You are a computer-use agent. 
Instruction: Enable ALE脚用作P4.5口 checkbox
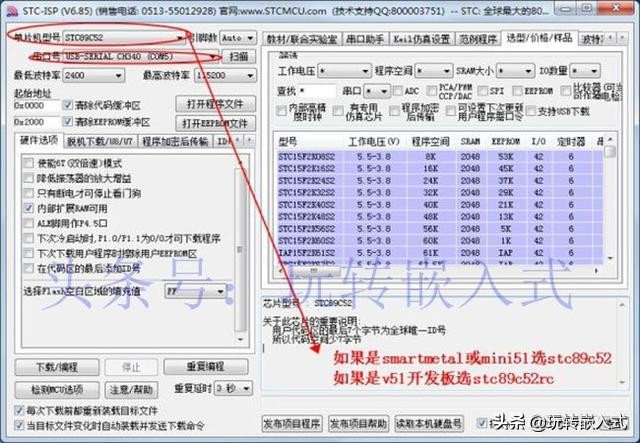pos(28,223)
